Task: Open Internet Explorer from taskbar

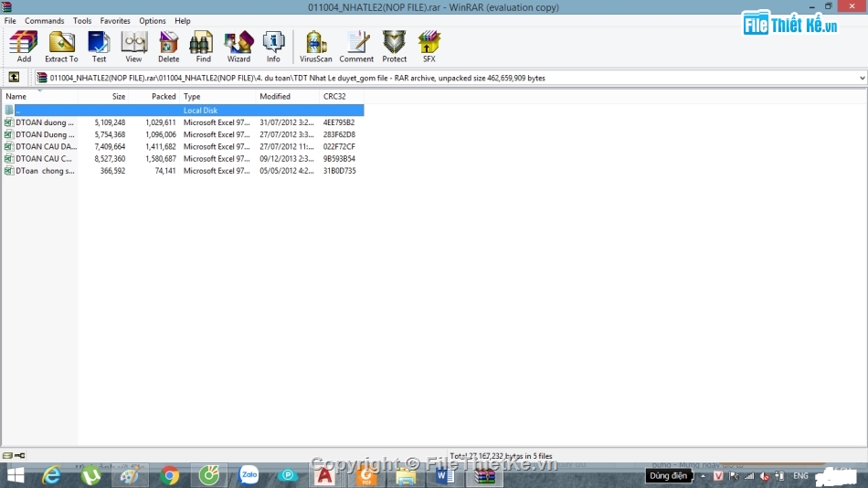Action: click(51, 475)
